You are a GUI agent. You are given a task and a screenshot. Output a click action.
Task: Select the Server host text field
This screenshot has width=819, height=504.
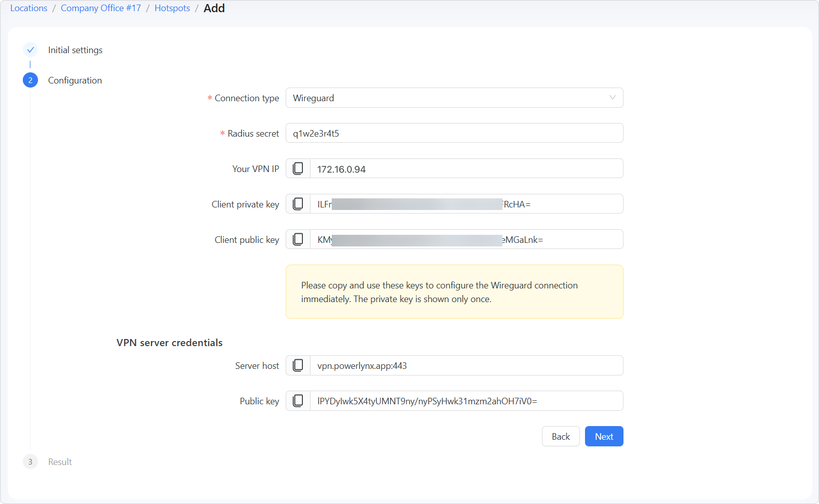click(466, 365)
